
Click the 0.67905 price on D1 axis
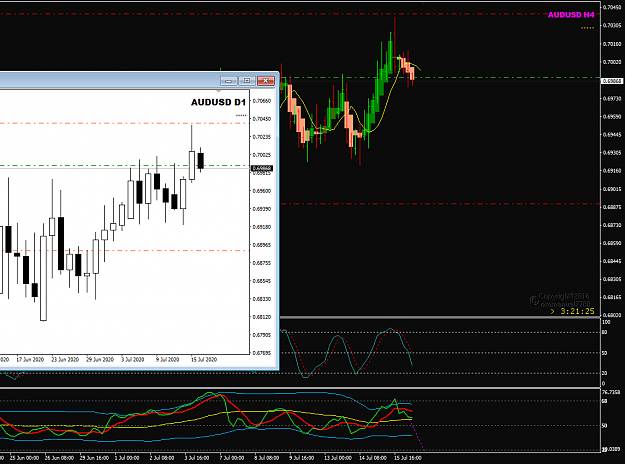262,335
